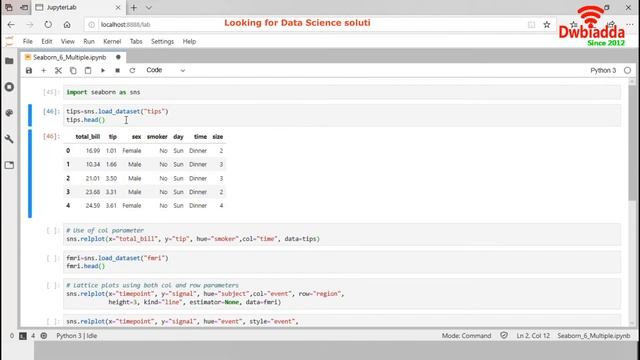
Task: Open the Edit menu
Action: click(x=47, y=42)
